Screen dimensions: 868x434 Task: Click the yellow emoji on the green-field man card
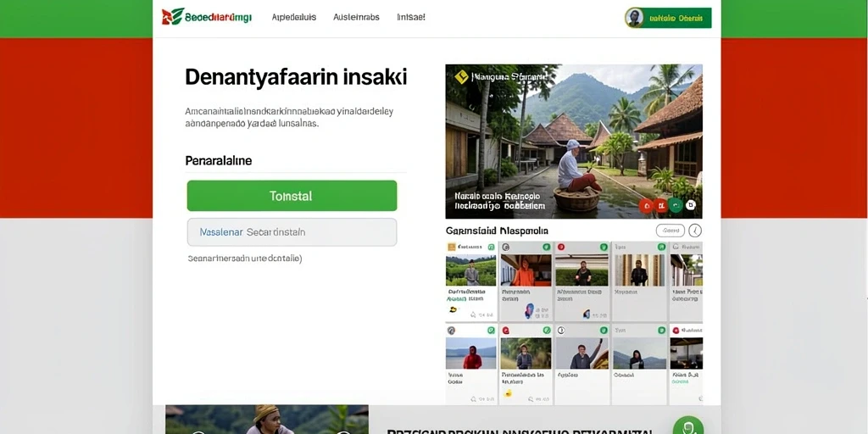pos(453,309)
